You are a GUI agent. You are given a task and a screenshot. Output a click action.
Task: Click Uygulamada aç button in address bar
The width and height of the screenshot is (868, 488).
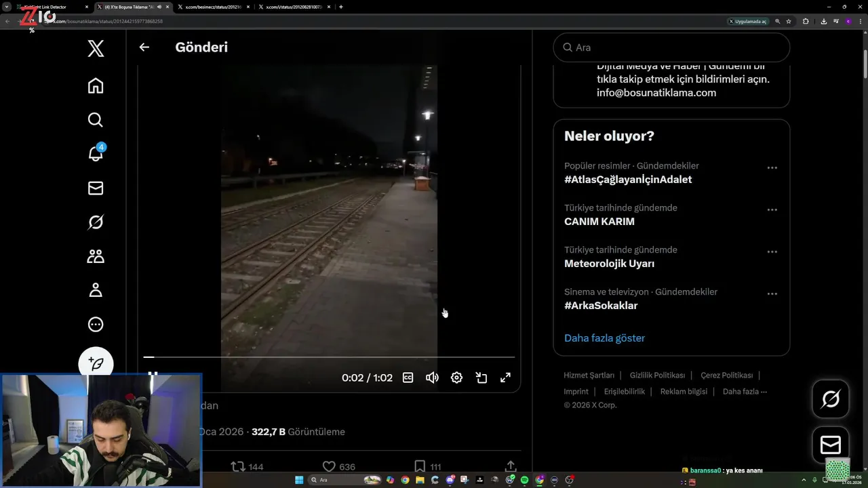(x=747, y=21)
